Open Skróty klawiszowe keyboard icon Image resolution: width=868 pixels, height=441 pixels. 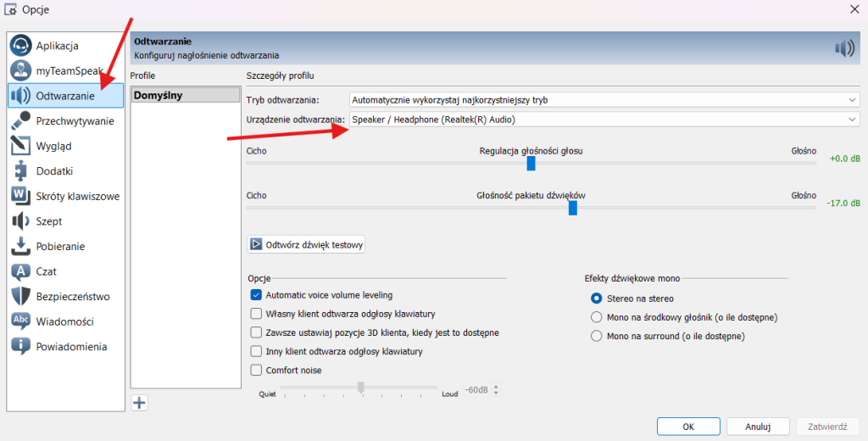[x=22, y=196]
